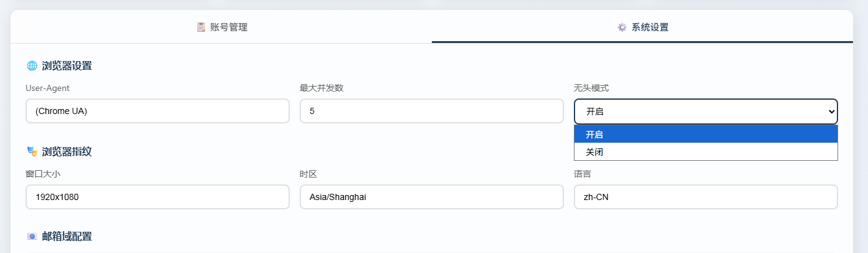Click the 最大并发数 label text
Image resolution: width=868 pixels, height=253 pixels.
322,88
